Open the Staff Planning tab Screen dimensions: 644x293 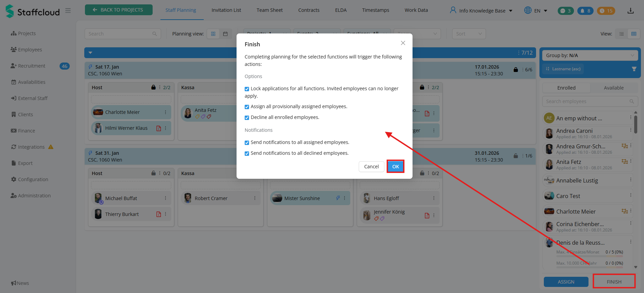coord(181,10)
